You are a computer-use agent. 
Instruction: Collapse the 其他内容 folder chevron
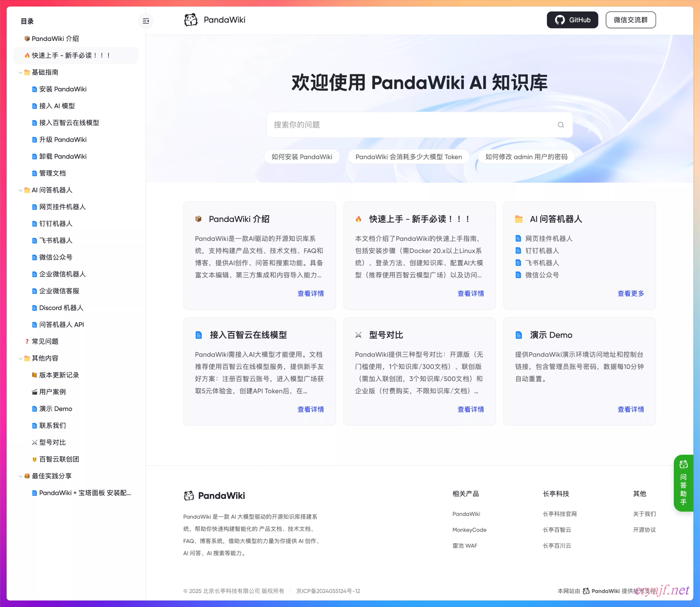coord(20,358)
